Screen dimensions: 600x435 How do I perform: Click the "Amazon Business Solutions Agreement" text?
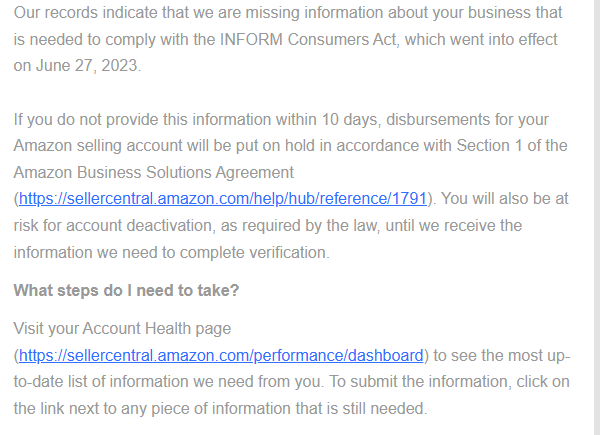point(154,173)
